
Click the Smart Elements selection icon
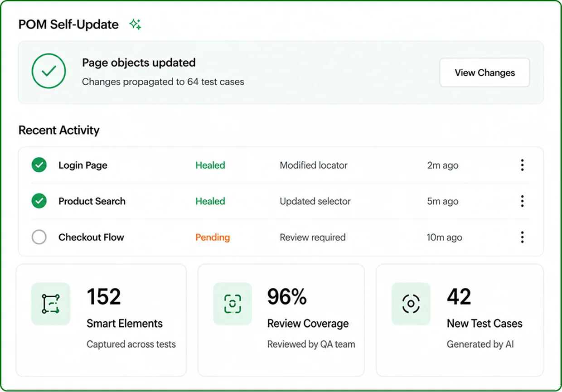pos(51,304)
